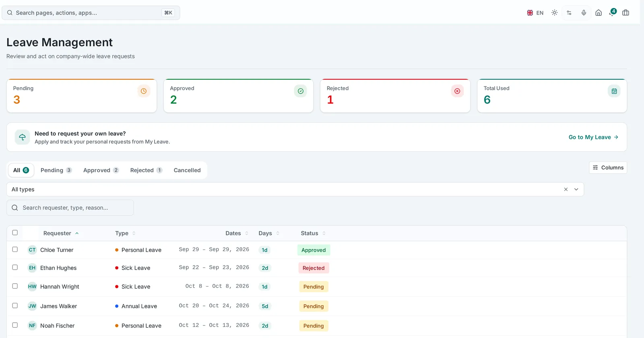Focus the Search requester, type, reason field
644x338 pixels.
tap(70, 208)
